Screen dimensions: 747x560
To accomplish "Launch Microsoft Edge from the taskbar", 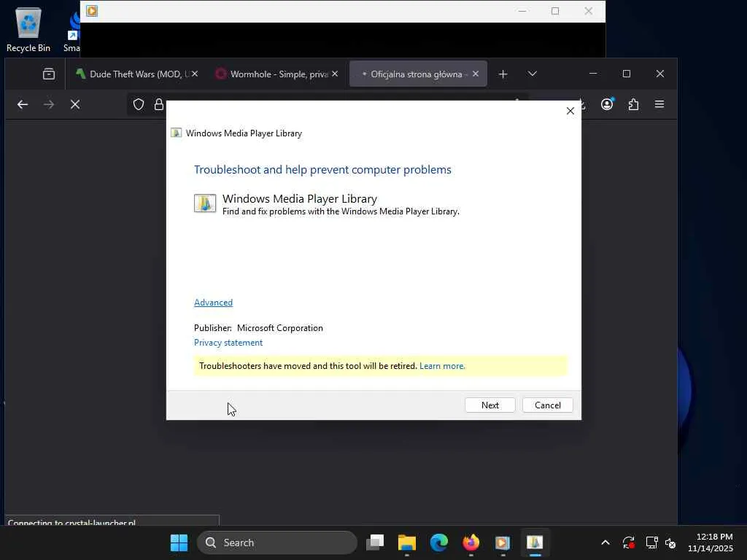I will point(438,542).
